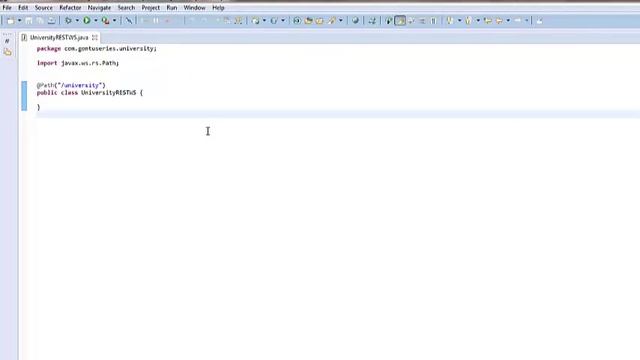Screen dimensions: 640x360
Task: Click the Previous Annotation arrow icon
Action: 469,20
